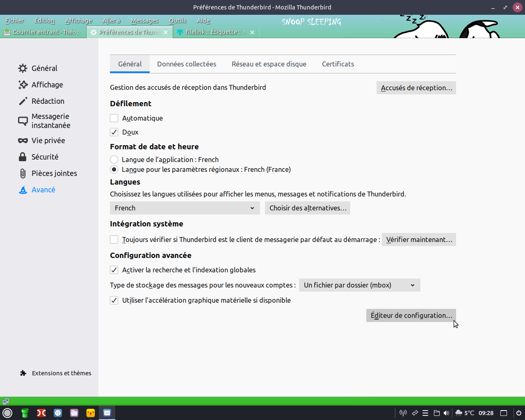Image resolution: width=525 pixels, height=420 pixels.
Task: Select the Affichage sidebar icon
Action: 23,84
